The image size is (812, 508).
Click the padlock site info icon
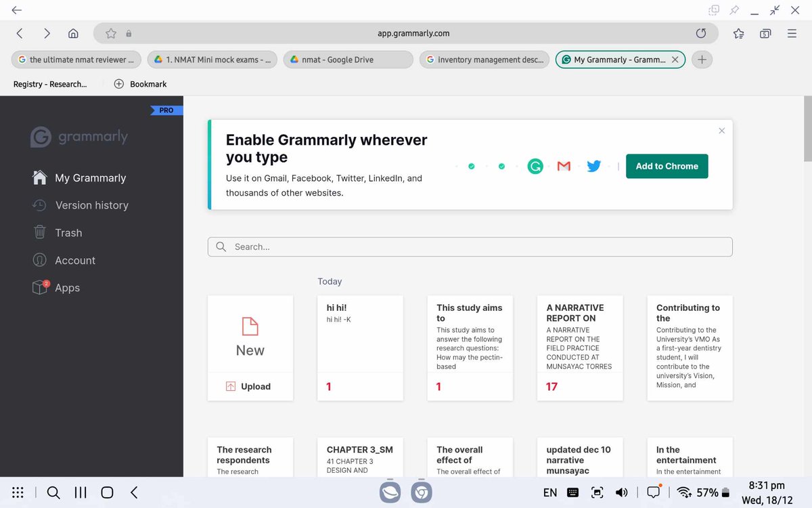coord(129,33)
